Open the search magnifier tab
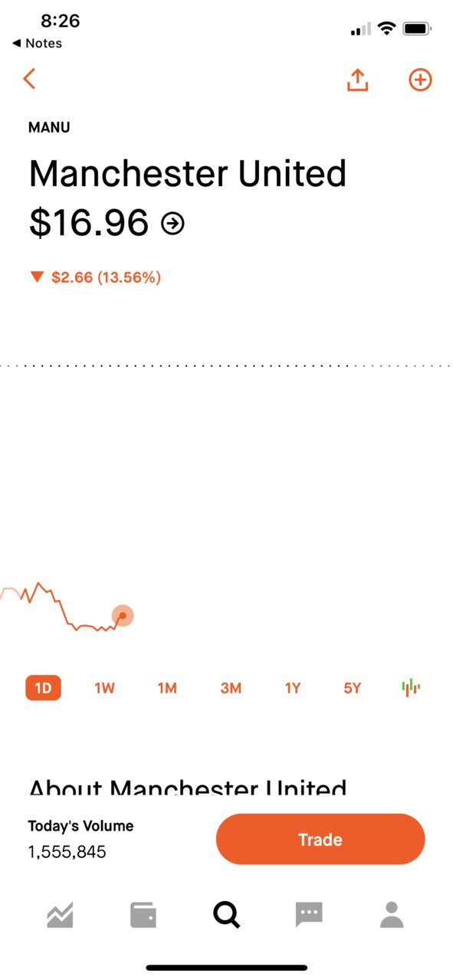Viewport: 453px width, 980px height. click(226, 914)
